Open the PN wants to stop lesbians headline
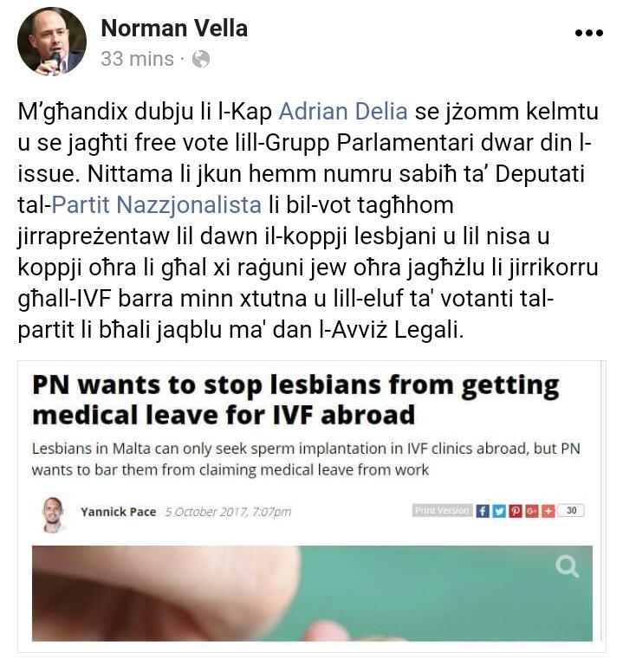The height and width of the screenshot is (672, 623). (x=295, y=400)
